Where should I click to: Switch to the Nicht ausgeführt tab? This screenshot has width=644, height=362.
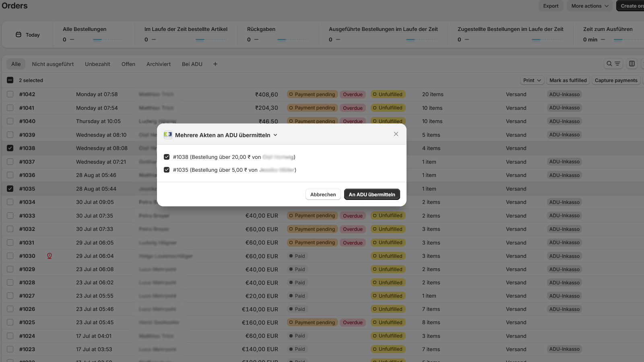tap(53, 64)
